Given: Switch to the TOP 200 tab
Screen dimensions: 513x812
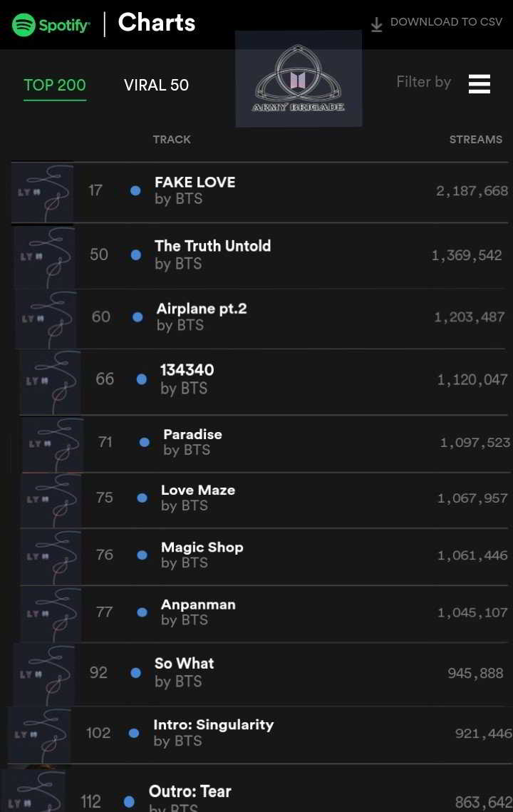Looking at the screenshot, I should click(x=55, y=85).
